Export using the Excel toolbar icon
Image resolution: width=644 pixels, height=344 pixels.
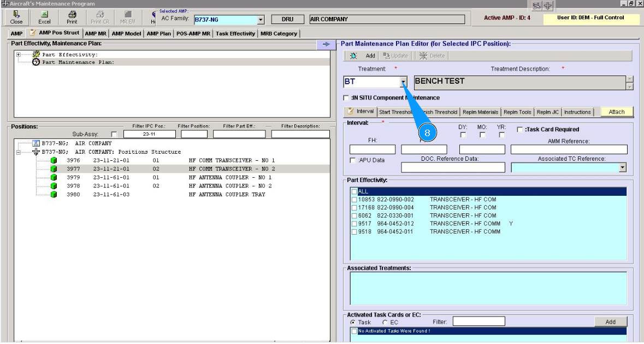pos(44,15)
